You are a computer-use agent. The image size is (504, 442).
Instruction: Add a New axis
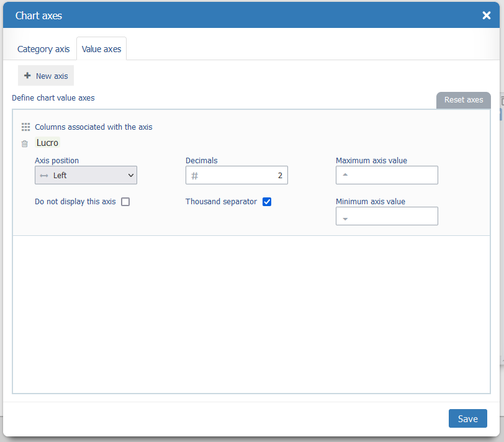(46, 76)
